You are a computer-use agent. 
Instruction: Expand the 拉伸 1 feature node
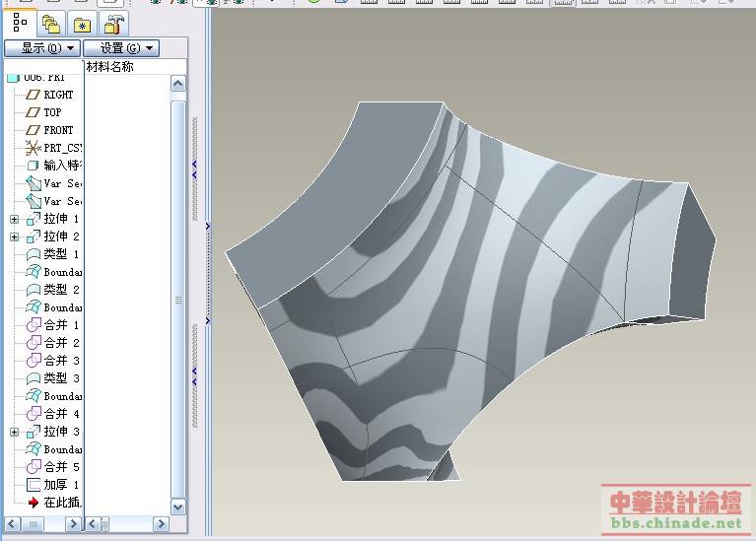(x=15, y=219)
